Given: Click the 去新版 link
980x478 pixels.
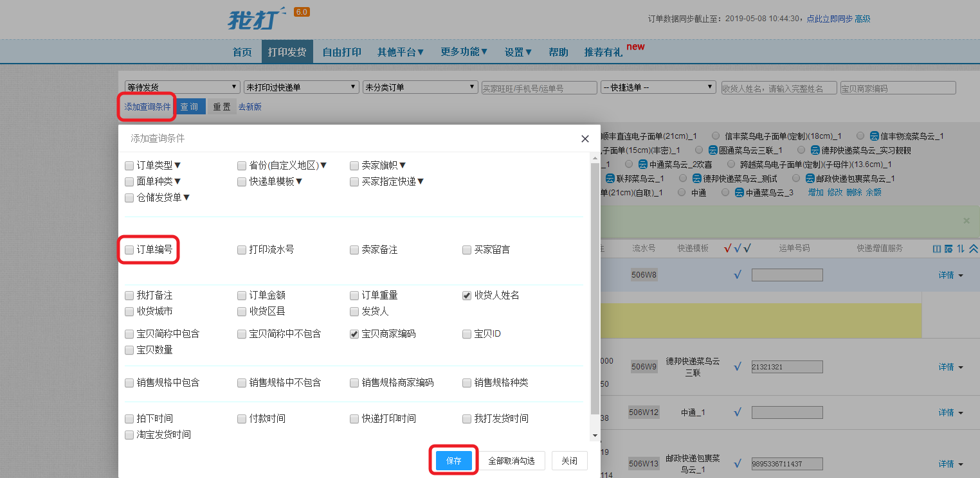Looking at the screenshot, I should pyautogui.click(x=250, y=107).
